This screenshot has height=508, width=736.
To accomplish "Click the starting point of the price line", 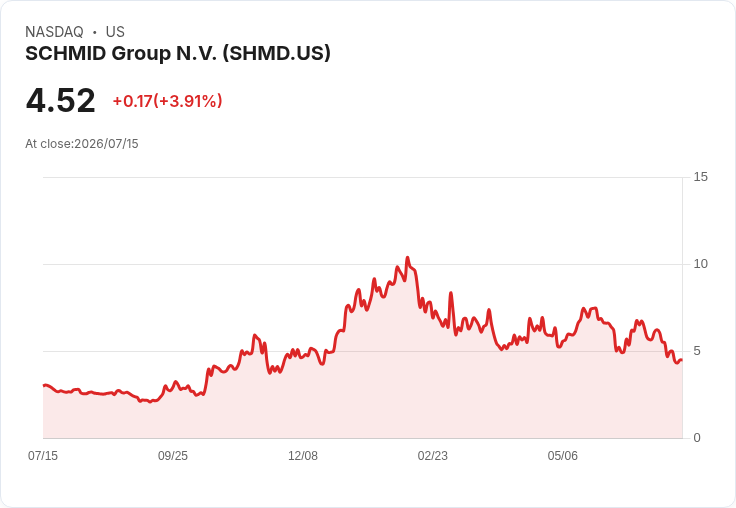I will [x=44, y=385].
